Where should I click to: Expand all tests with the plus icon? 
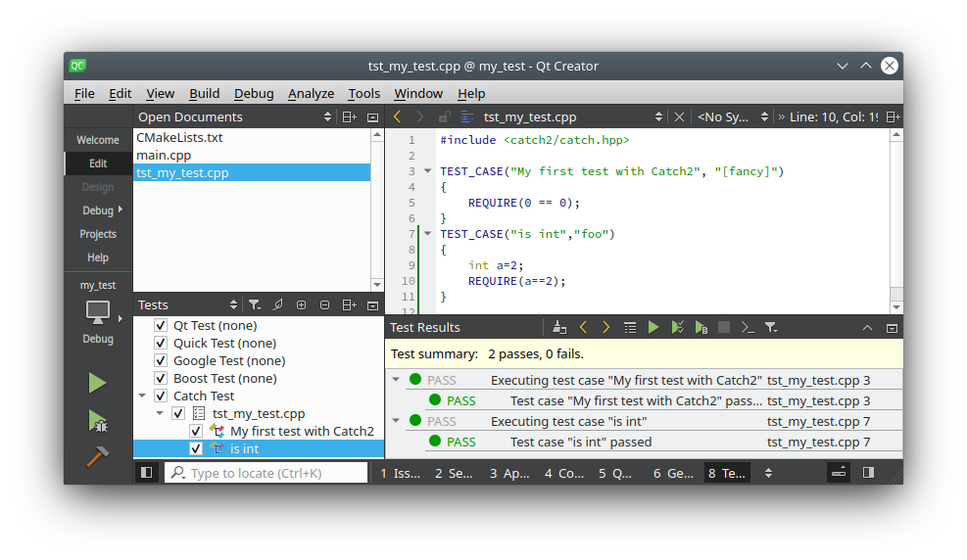coord(301,305)
